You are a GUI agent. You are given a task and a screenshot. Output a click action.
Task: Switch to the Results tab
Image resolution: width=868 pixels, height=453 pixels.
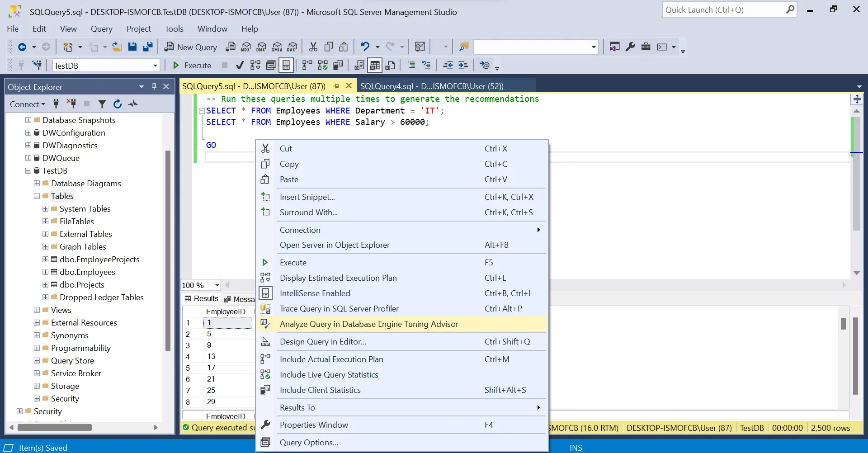coord(202,299)
